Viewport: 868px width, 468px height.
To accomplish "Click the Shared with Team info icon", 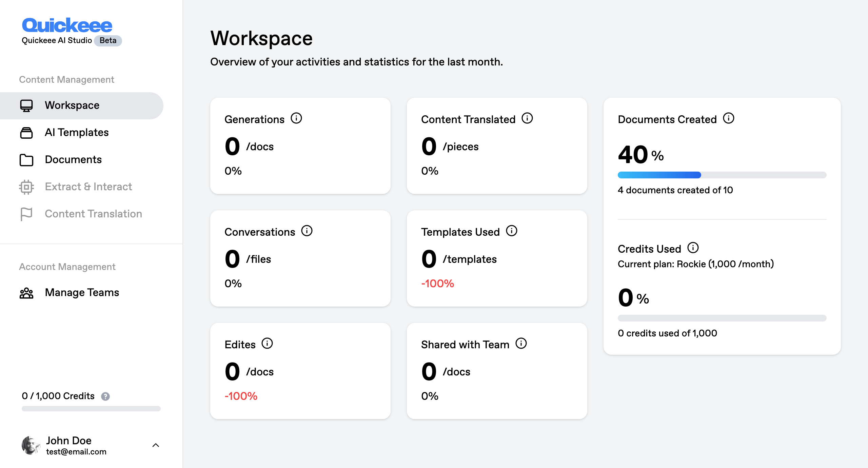I will pyautogui.click(x=521, y=344).
